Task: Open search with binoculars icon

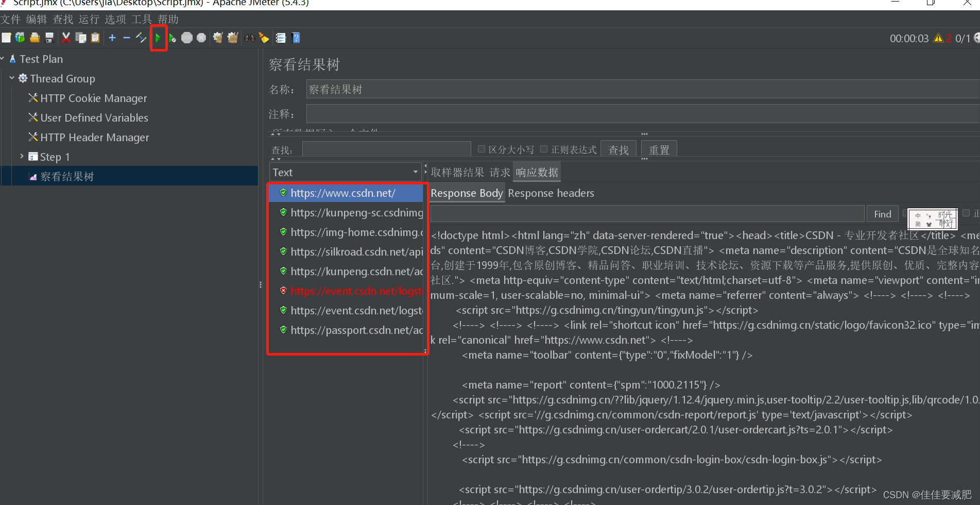Action: (x=249, y=38)
